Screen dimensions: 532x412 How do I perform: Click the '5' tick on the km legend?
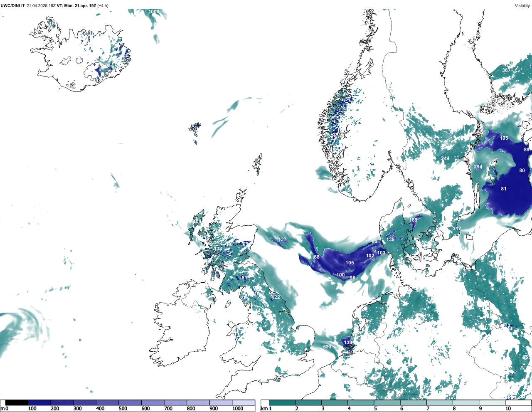tap(375, 409)
